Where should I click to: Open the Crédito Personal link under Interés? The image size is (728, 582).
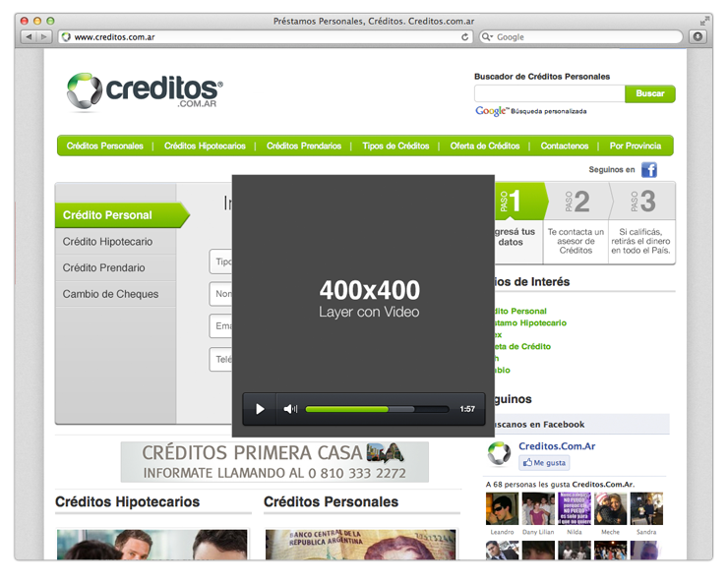[x=520, y=311]
